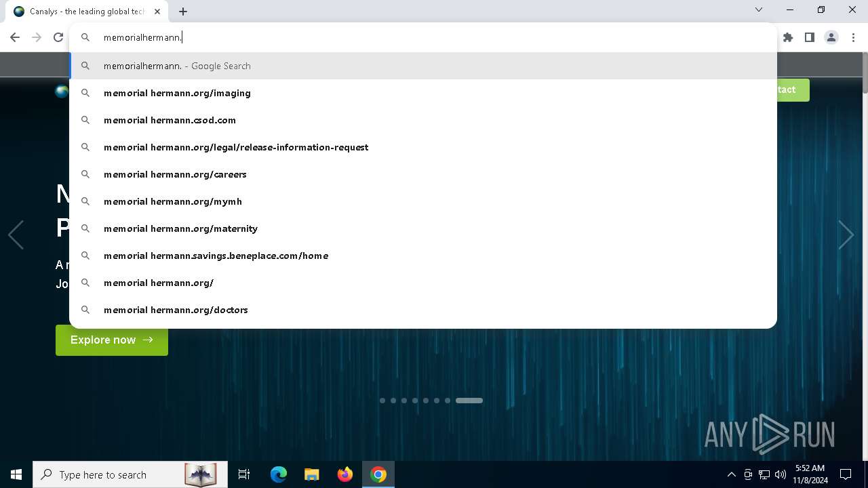Launch Microsoft Edge from taskbar
This screenshot has width=868, height=488.
point(279,474)
